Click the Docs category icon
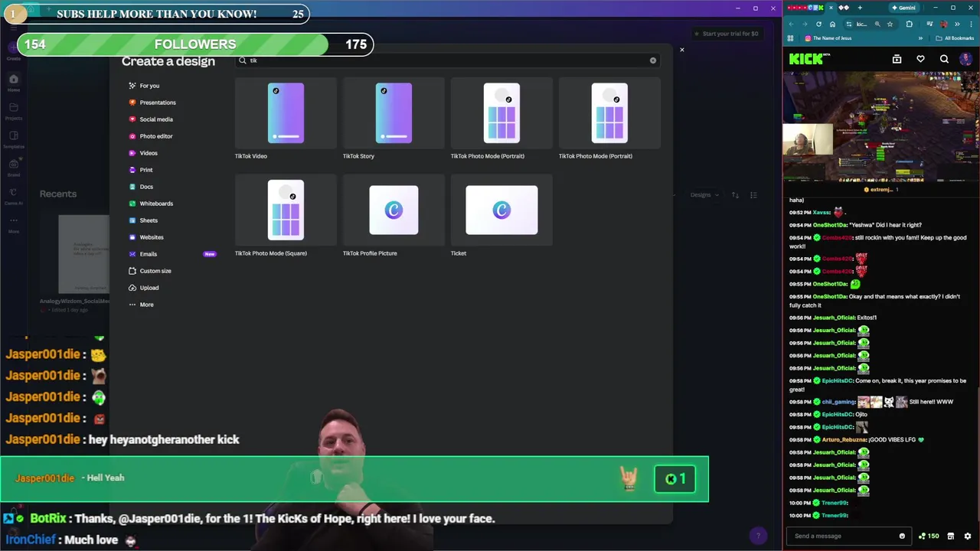The height and width of the screenshot is (551, 980). pyautogui.click(x=132, y=187)
